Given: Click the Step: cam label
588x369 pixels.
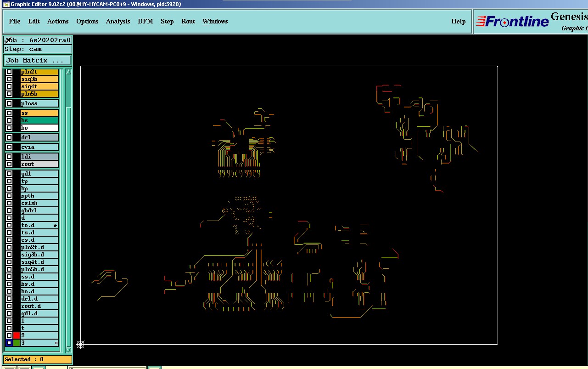Looking at the screenshot, I should tap(38, 49).
